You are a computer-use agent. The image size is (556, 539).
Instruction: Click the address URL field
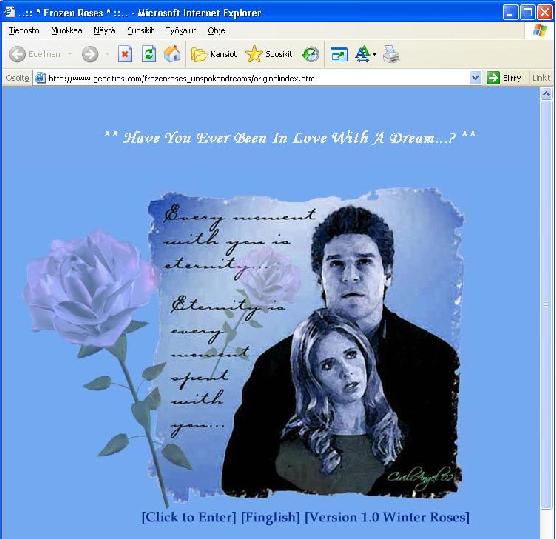pos(257,78)
